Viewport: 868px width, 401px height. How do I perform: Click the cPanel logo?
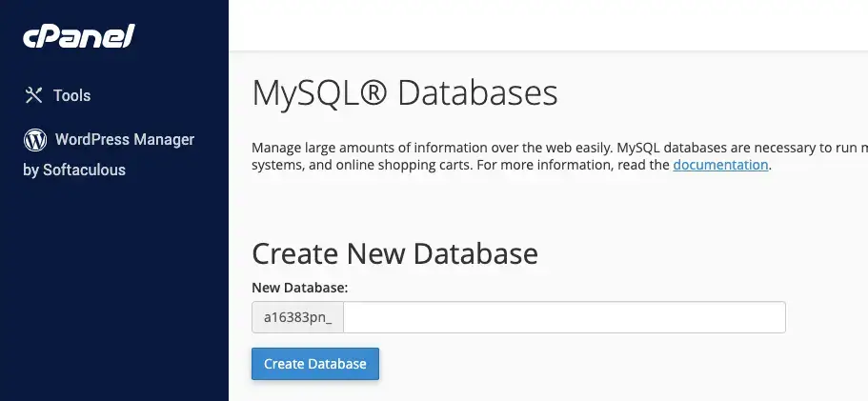coord(79,36)
